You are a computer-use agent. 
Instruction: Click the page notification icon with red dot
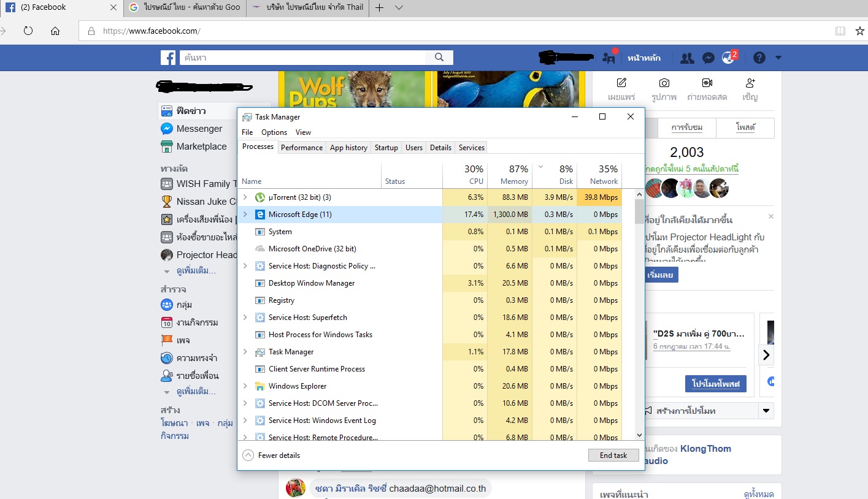tap(609, 58)
